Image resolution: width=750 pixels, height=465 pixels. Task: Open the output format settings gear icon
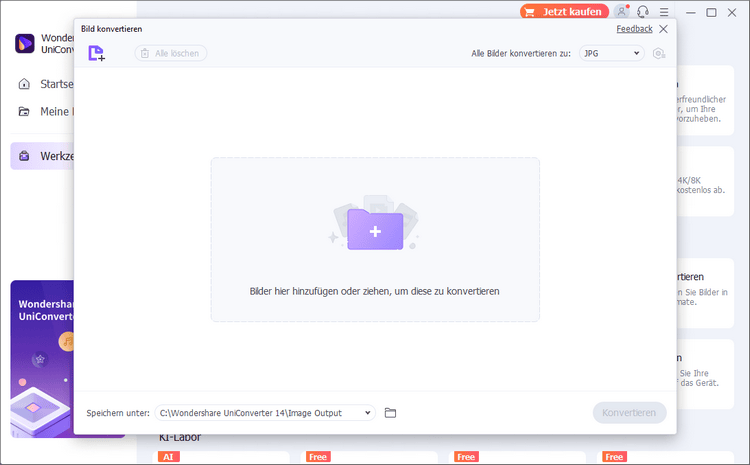click(x=659, y=53)
